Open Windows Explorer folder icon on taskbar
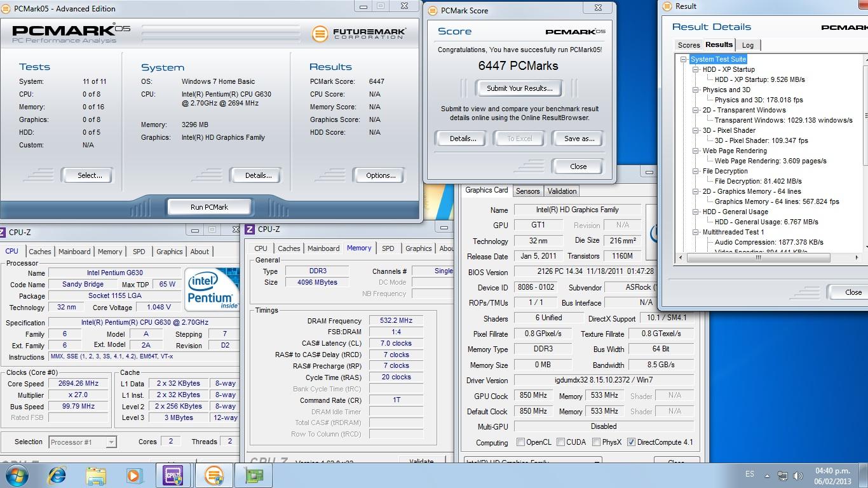This screenshot has height=488, width=868. pyautogui.click(x=96, y=475)
